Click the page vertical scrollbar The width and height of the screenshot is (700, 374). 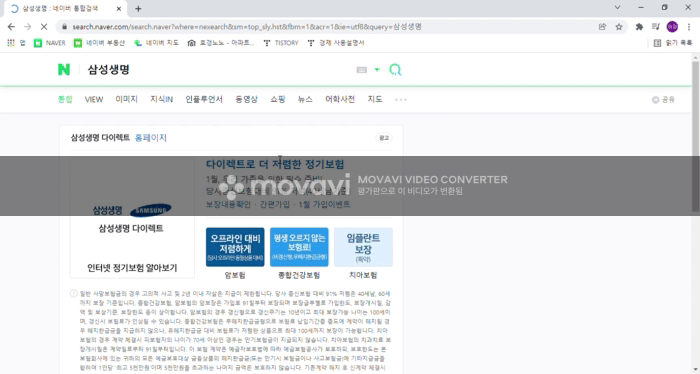[x=696, y=136]
